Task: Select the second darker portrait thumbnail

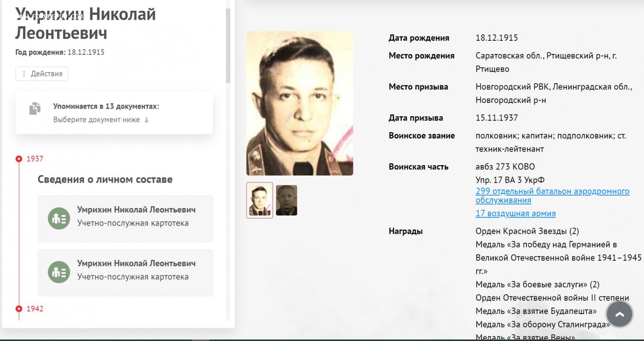Action: tap(286, 200)
